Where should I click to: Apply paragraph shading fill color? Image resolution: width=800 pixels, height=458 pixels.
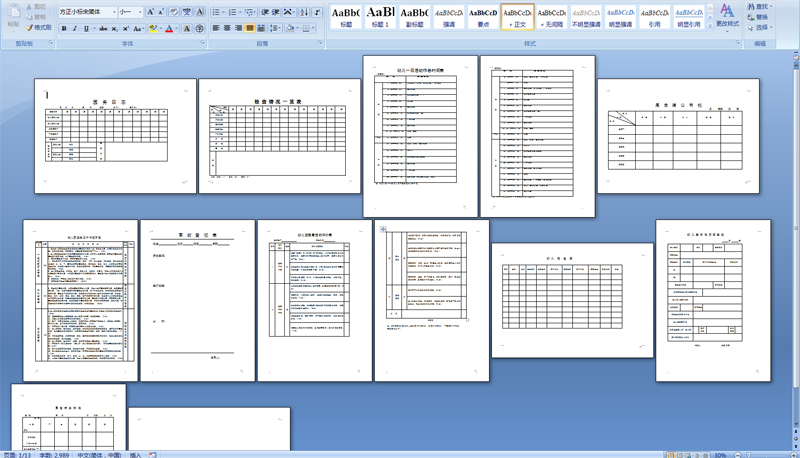click(289, 28)
